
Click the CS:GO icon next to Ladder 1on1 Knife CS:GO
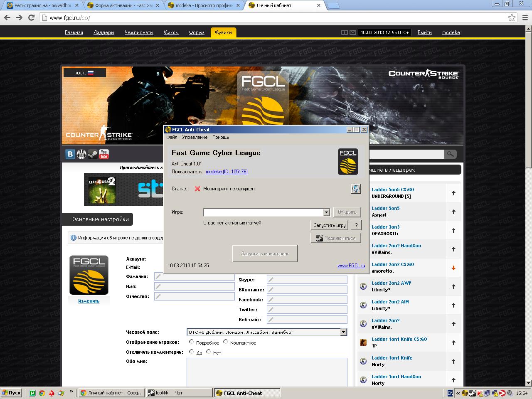click(x=363, y=342)
